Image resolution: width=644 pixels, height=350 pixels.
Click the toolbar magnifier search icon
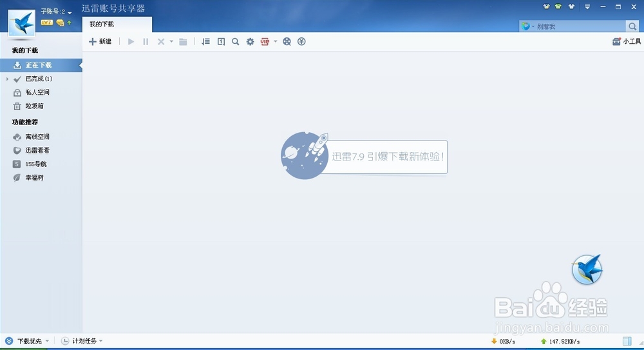235,41
